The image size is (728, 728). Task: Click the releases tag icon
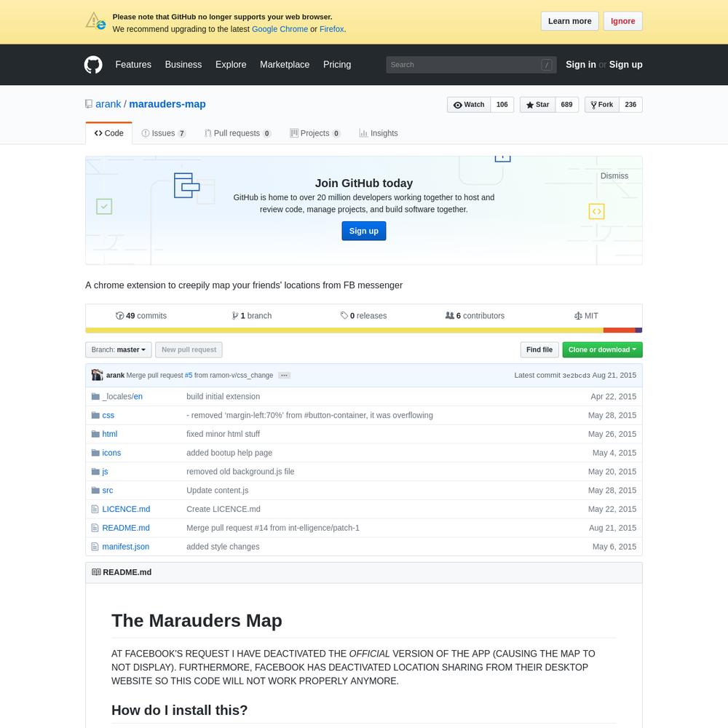344,316
